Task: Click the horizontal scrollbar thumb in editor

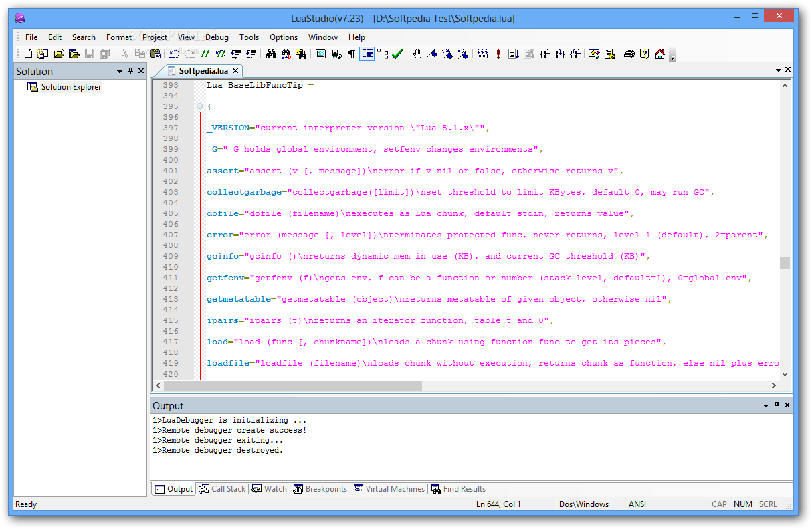Action: tap(293, 385)
